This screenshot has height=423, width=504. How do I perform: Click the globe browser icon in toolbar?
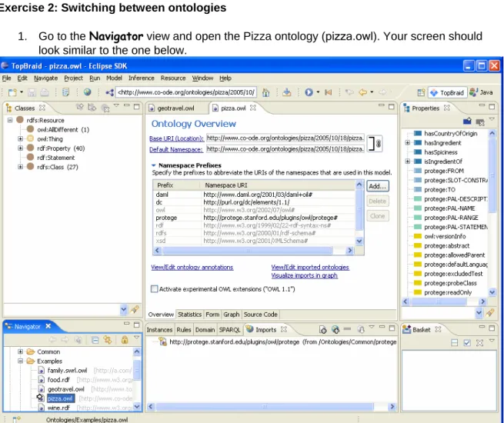(x=87, y=92)
